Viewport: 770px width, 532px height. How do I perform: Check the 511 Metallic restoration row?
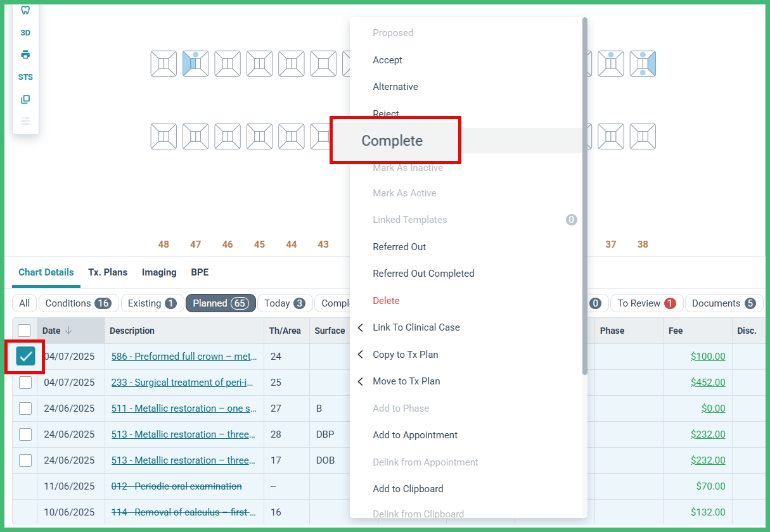coord(25,408)
